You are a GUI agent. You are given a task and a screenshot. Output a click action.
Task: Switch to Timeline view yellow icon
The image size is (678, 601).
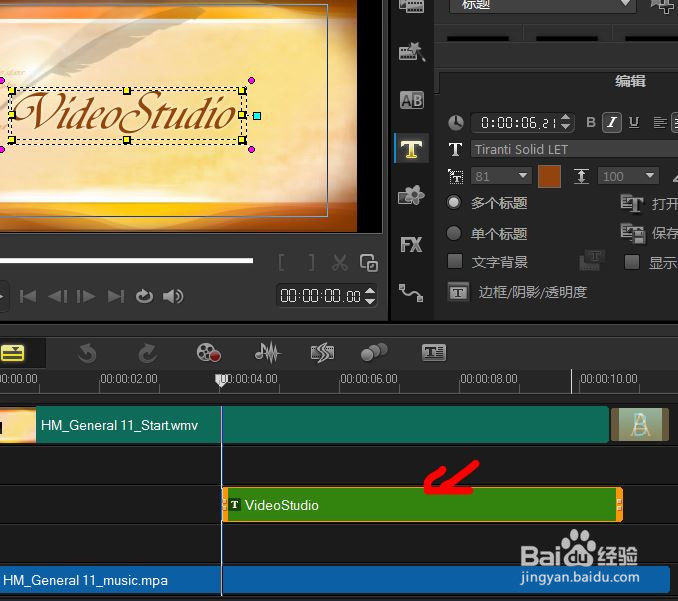pyautogui.click(x=13, y=353)
